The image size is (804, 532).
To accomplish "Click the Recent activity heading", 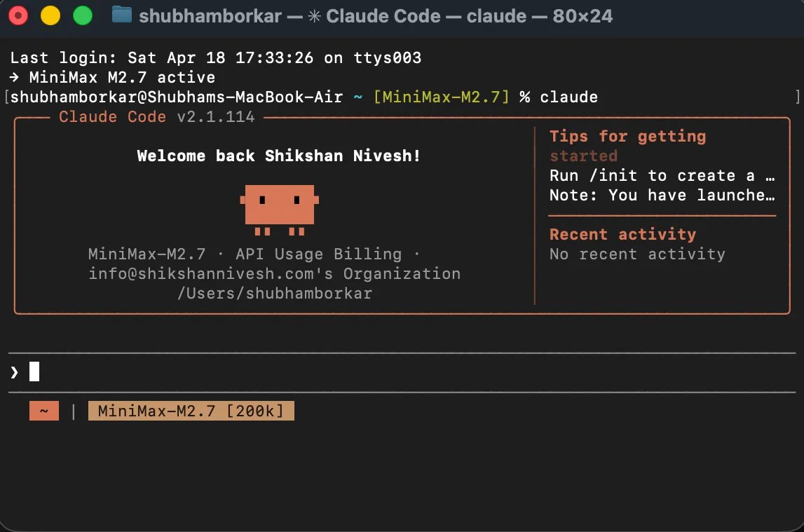I will [x=623, y=234].
